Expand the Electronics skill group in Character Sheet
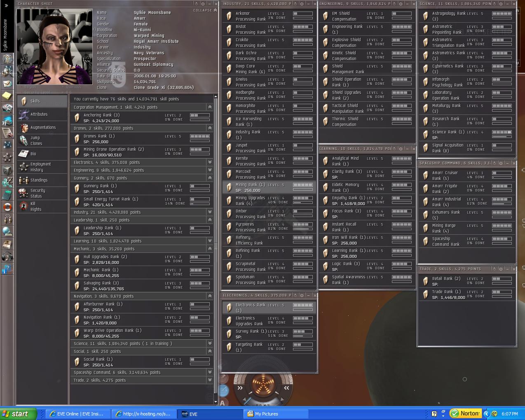Viewport: 525px width, 420px height. 210,162
